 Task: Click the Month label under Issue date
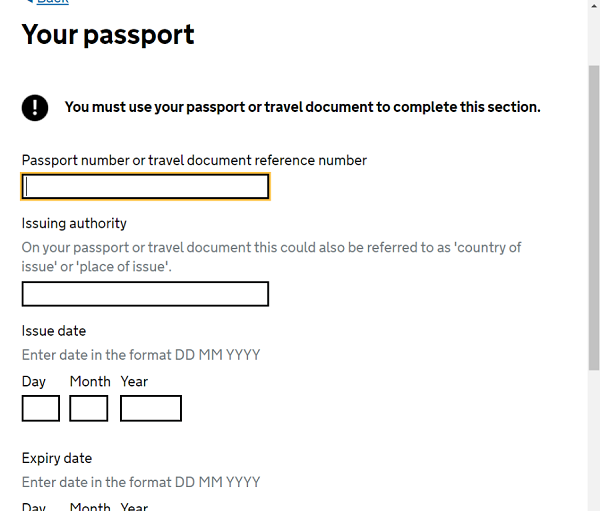[x=90, y=382]
